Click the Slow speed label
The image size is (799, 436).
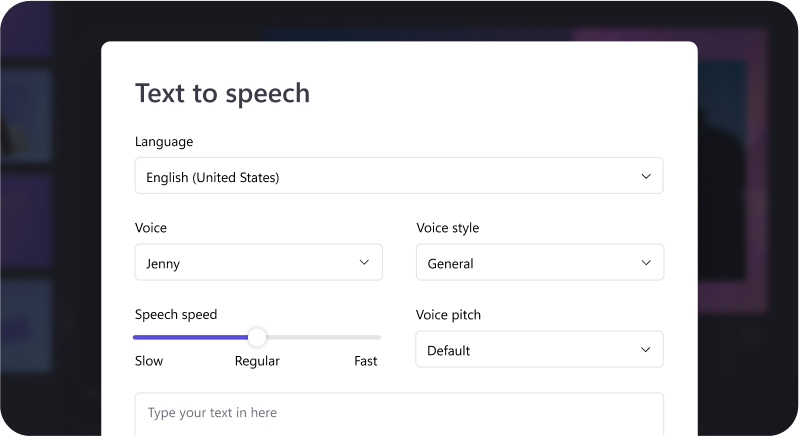149,361
